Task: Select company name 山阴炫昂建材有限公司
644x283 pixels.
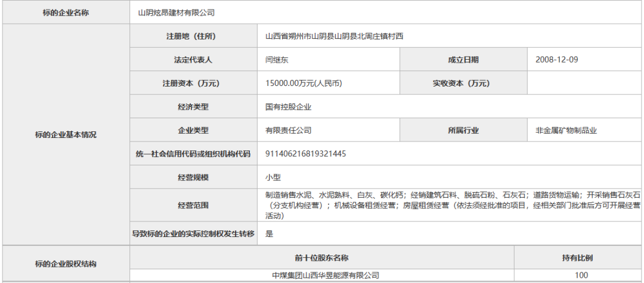Action: pyautogui.click(x=176, y=13)
